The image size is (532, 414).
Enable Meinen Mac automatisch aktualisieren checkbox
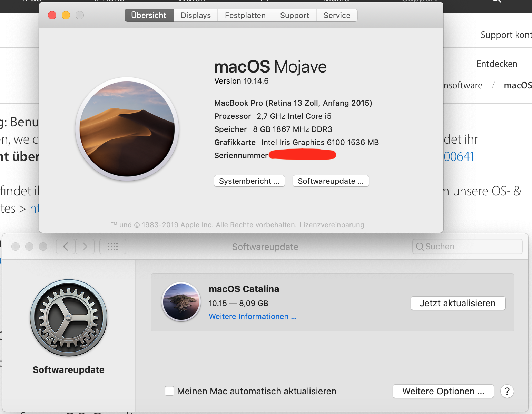(169, 391)
